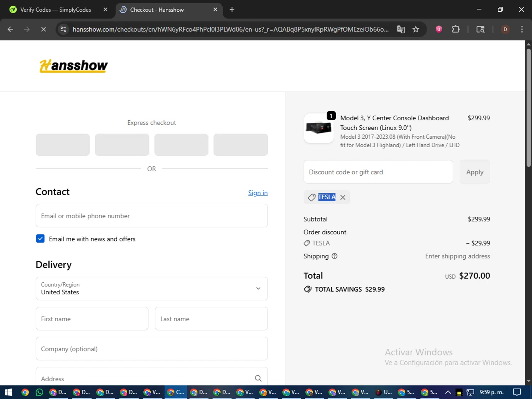
Task: Open the tab search icon in toolbar
Action: coord(480,29)
